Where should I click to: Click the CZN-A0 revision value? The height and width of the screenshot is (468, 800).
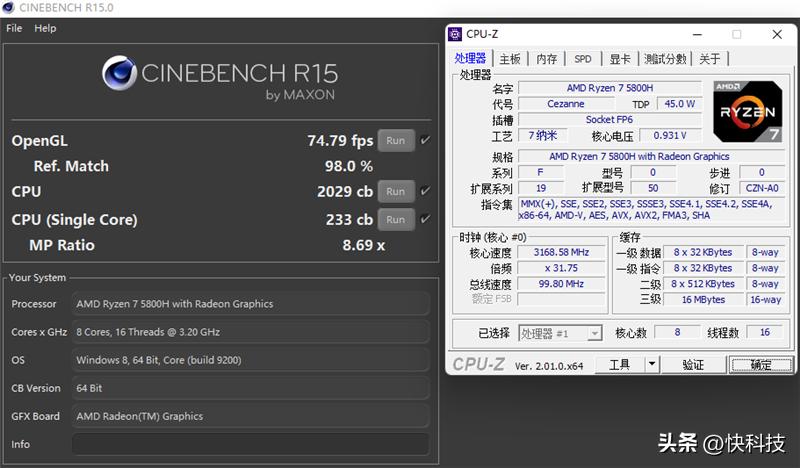762,188
